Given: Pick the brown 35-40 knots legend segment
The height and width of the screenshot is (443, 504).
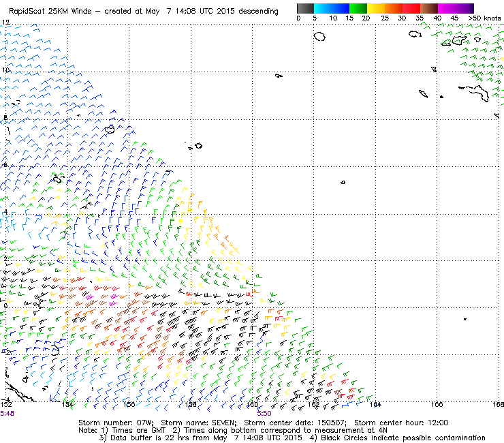Looking at the screenshot, I should click(429, 8).
